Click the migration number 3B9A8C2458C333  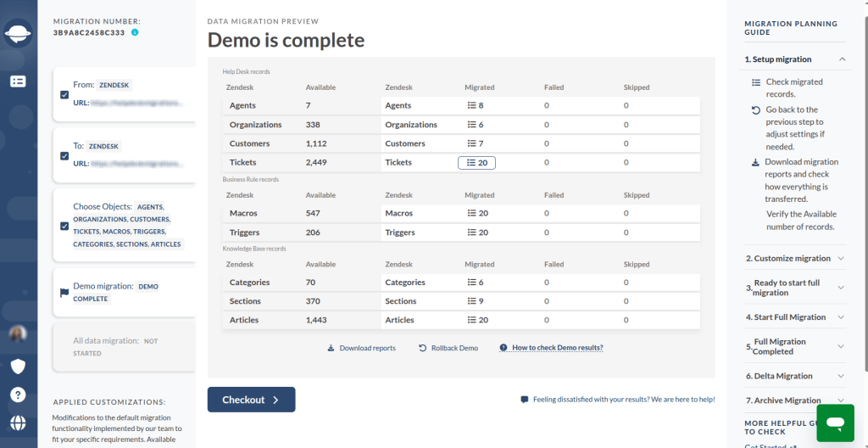[91, 33]
